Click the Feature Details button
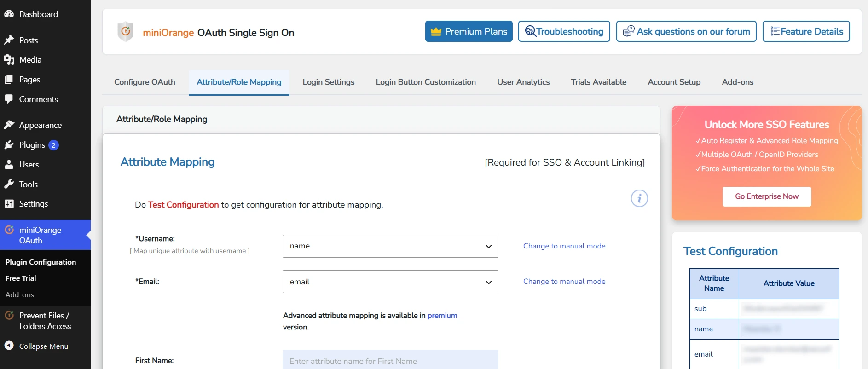 point(806,31)
